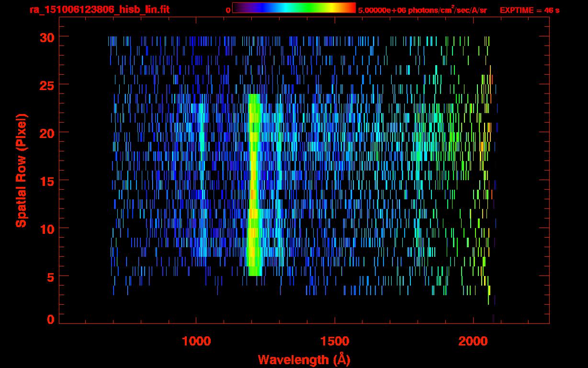Click the x-axis tick label 1500

tap(334, 341)
